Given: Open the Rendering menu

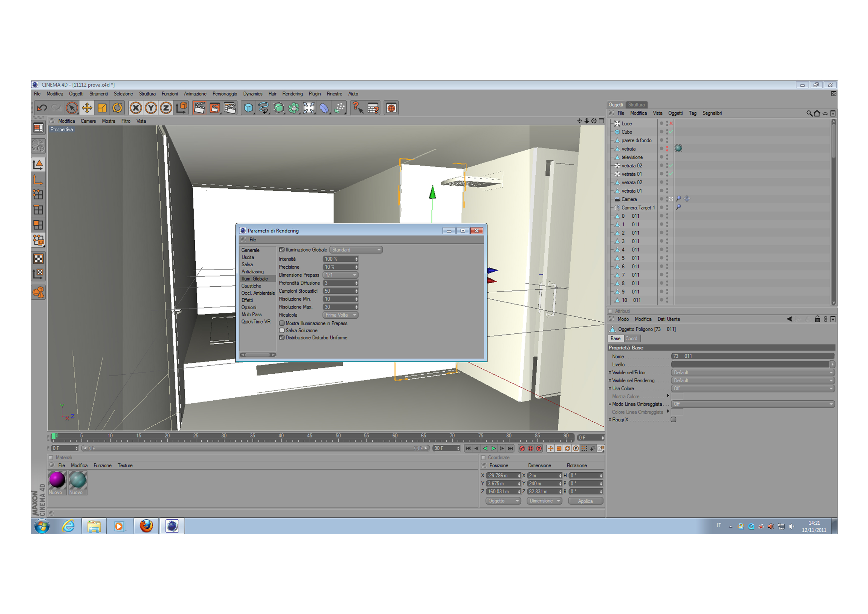Looking at the screenshot, I should tap(292, 94).
